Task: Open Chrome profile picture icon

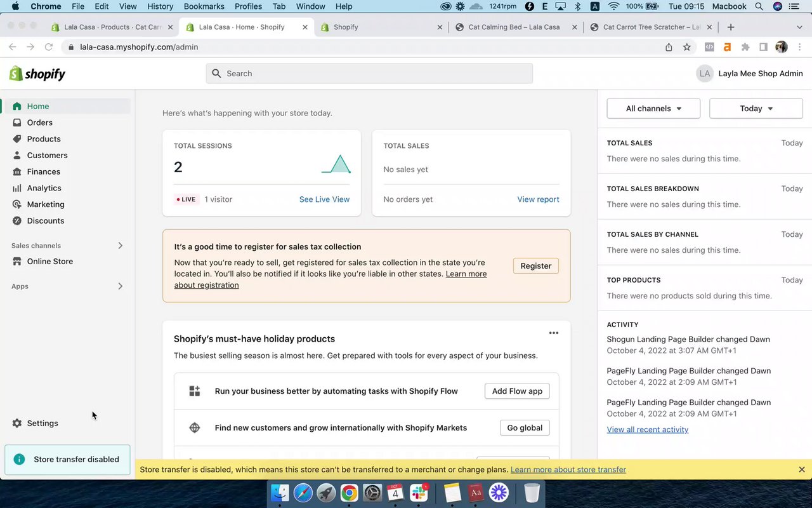Action: 782,47
